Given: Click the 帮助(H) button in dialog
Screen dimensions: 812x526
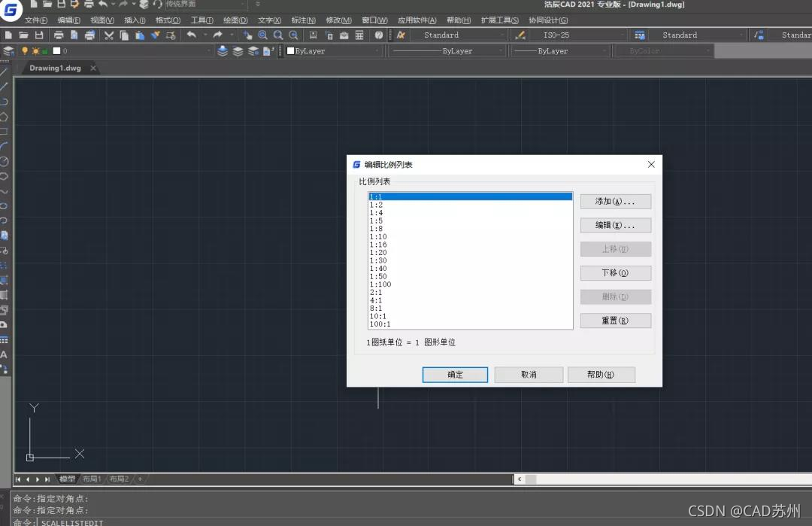Looking at the screenshot, I should (x=601, y=375).
